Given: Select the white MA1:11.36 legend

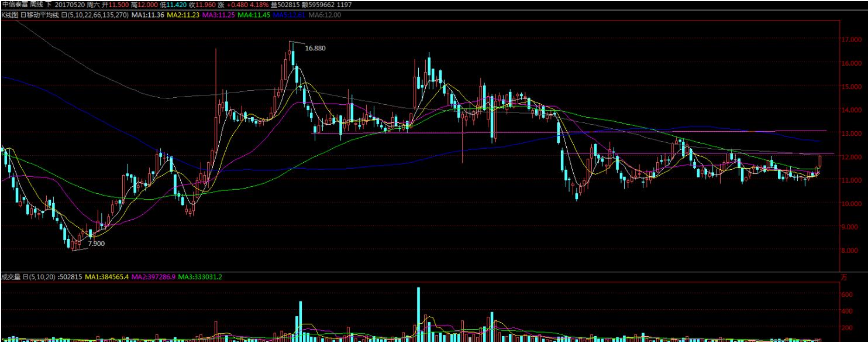Looking at the screenshot, I should (x=148, y=15).
